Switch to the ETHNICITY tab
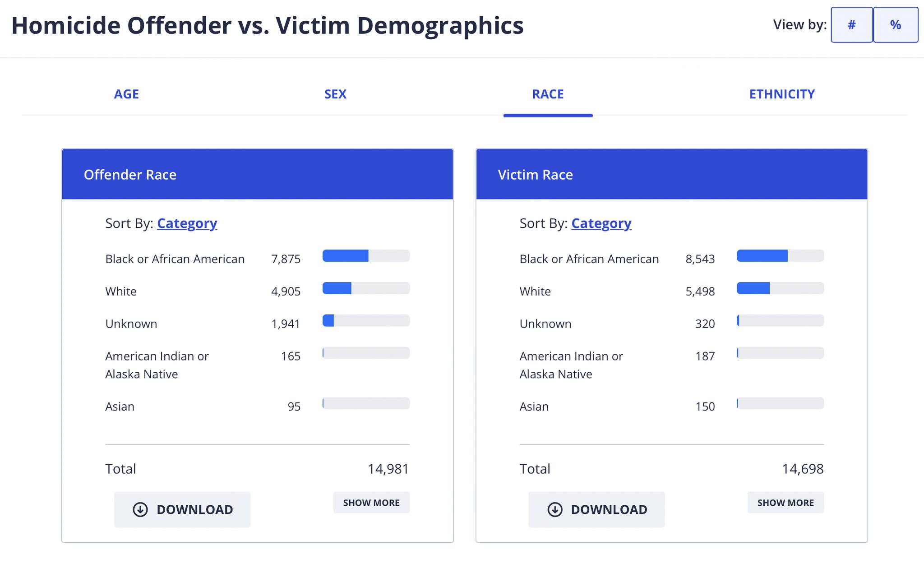 pyautogui.click(x=782, y=94)
